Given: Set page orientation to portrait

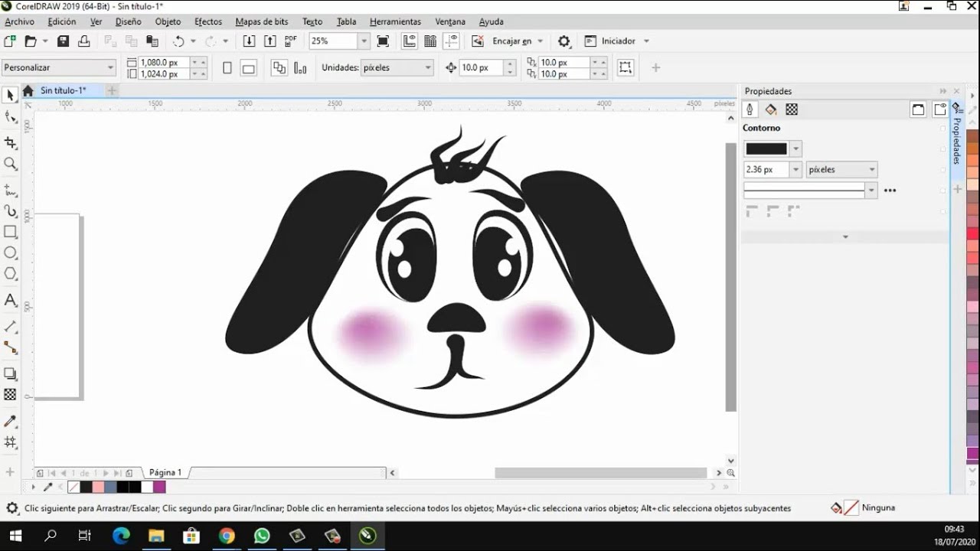Looking at the screenshot, I should [x=227, y=68].
